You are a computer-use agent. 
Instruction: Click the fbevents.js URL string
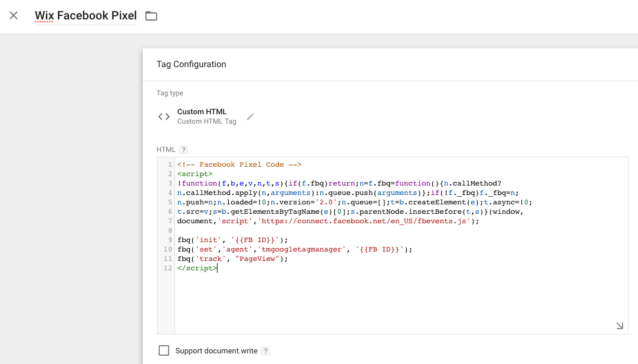pos(364,221)
